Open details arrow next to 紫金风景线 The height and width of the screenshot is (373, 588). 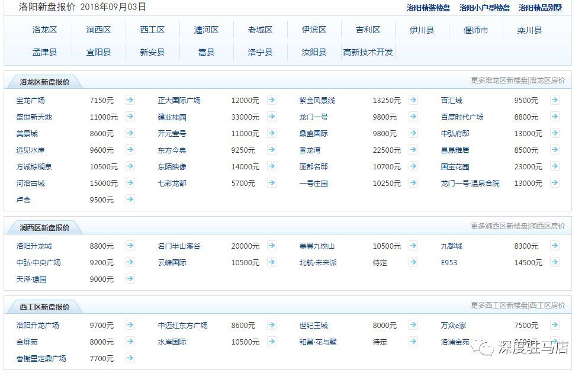tap(413, 100)
